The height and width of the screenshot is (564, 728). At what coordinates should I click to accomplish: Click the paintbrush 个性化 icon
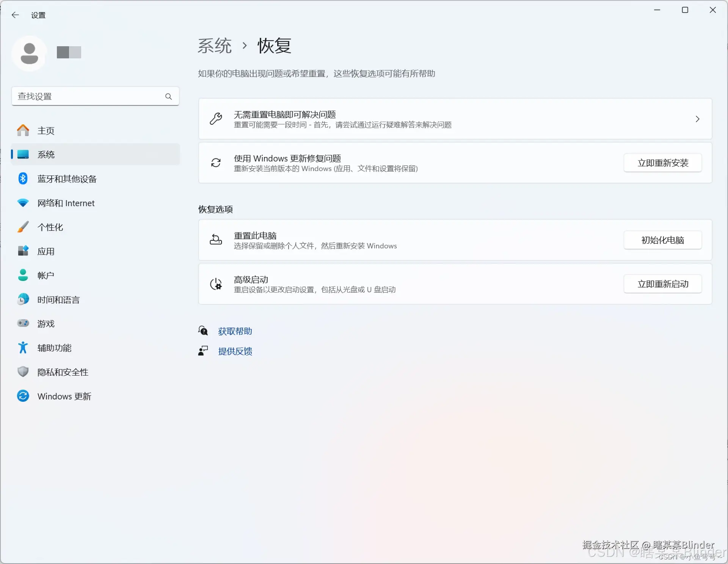coord(23,227)
